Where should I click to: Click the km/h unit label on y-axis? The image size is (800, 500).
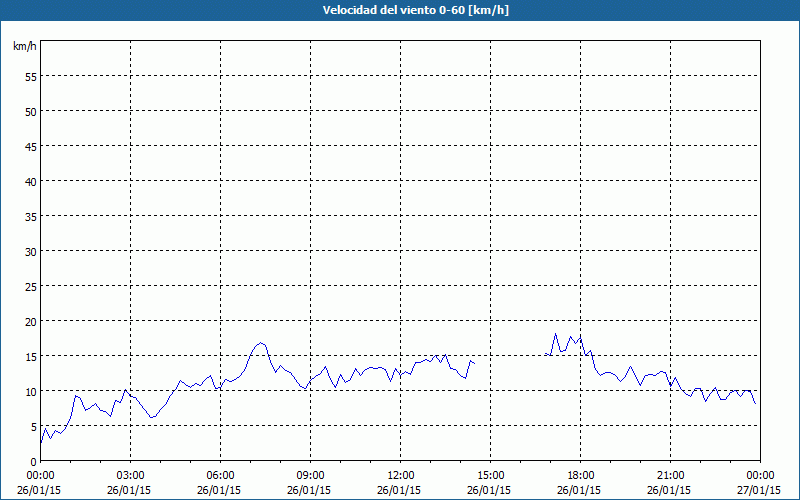(24, 47)
